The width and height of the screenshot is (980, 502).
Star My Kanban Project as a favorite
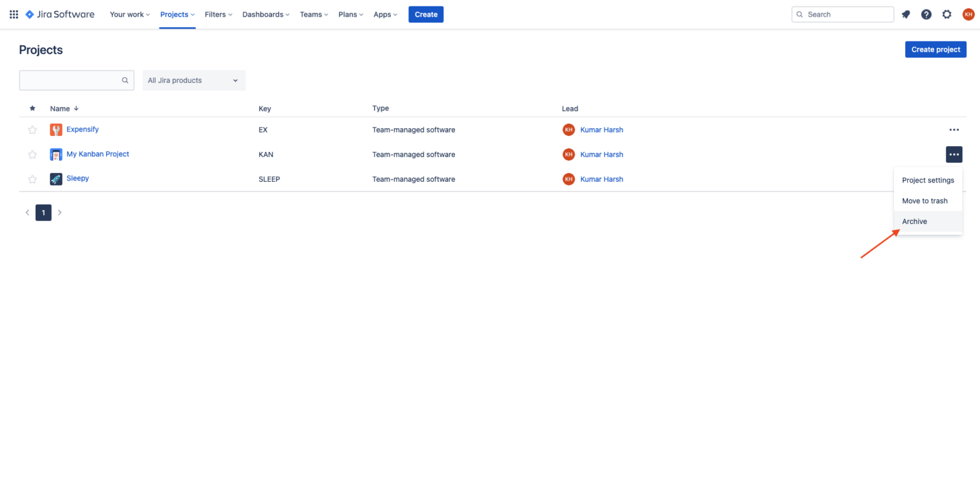(x=32, y=154)
